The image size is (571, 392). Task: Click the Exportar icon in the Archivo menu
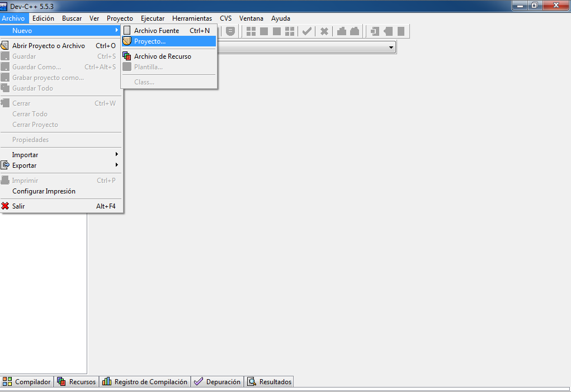pos(6,166)
